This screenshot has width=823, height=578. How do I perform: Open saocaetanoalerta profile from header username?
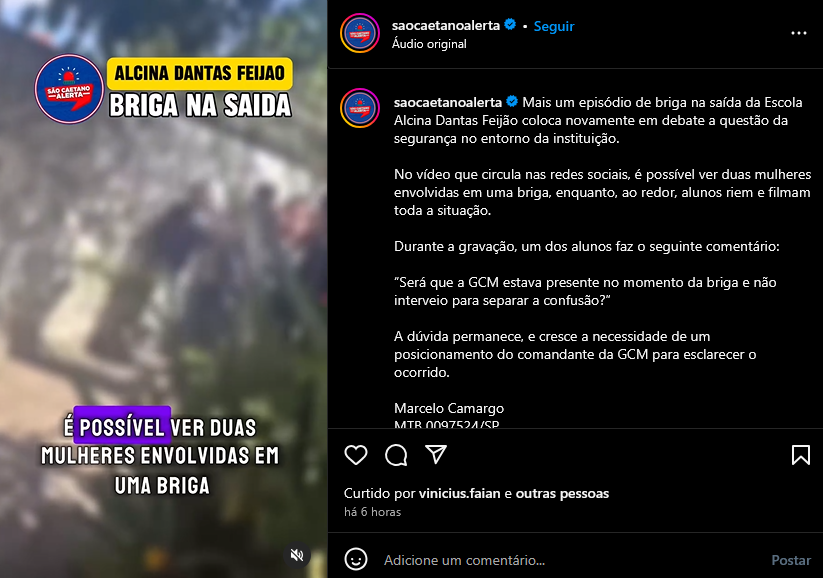[446, 25]
